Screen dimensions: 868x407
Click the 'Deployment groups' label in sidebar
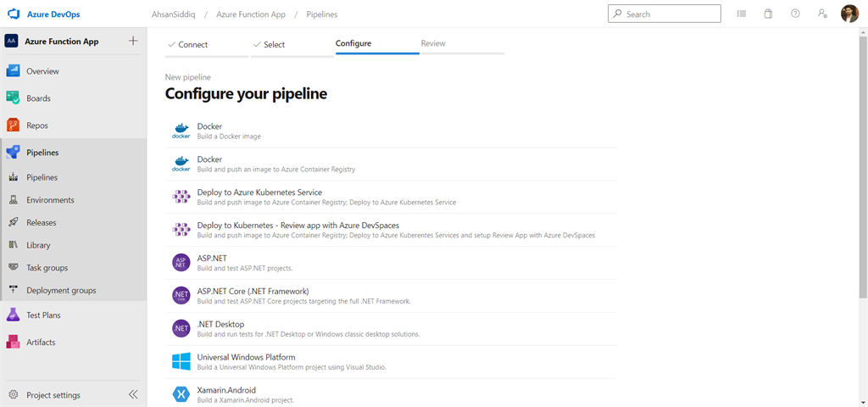[61, 290]
